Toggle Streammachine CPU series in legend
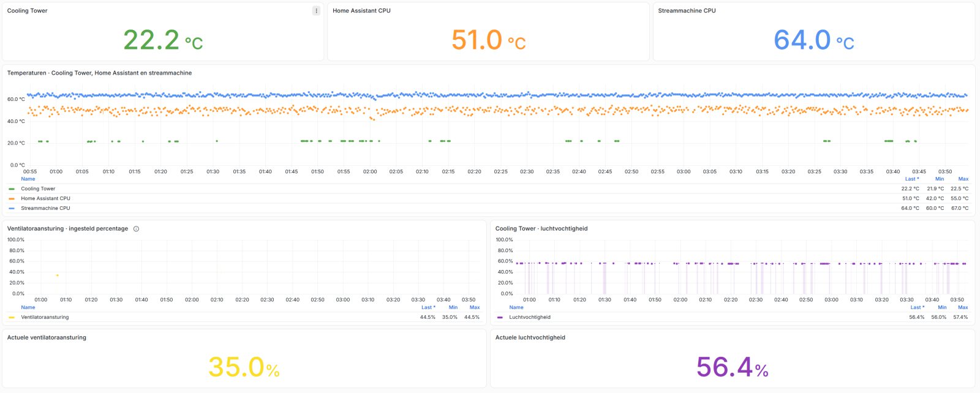 tap(45, 209)
